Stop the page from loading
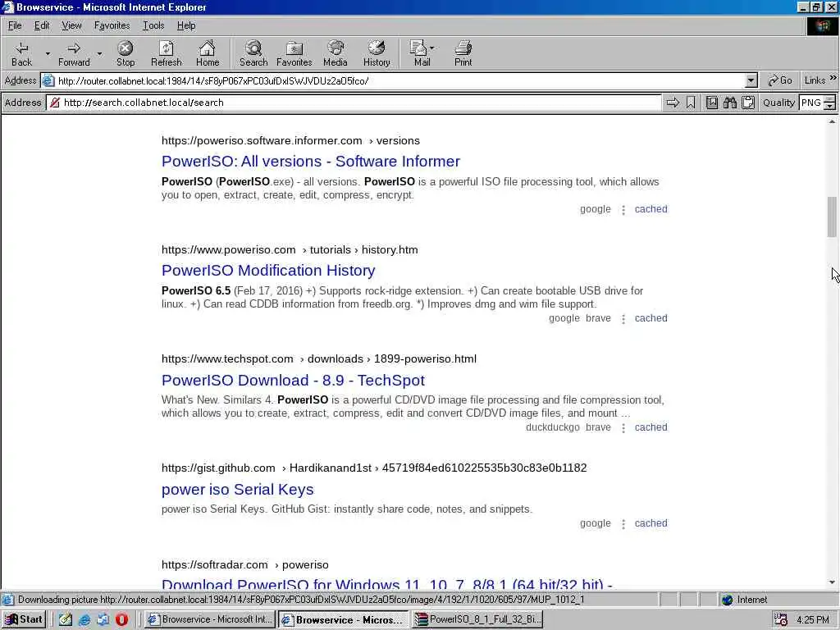Screen dimensions: 840x630 126,53
